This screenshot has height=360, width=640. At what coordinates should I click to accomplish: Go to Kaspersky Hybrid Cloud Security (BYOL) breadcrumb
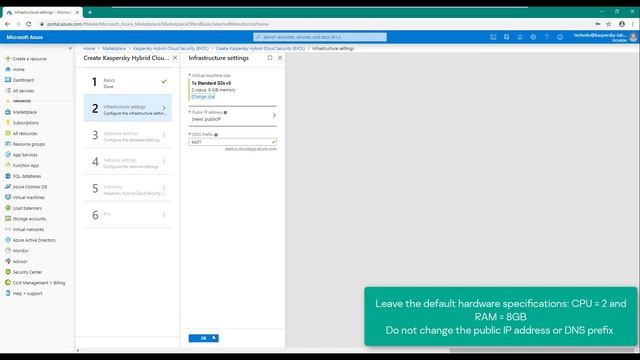[171, 48]
